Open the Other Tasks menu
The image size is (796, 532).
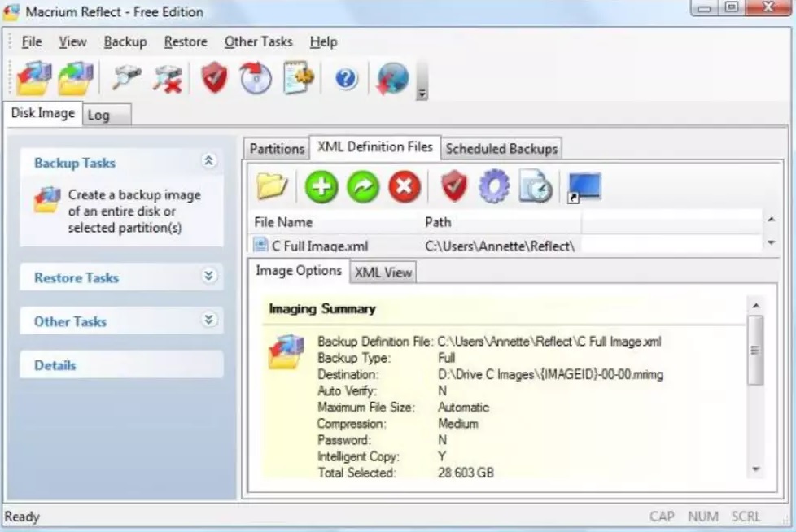(258, 41)
